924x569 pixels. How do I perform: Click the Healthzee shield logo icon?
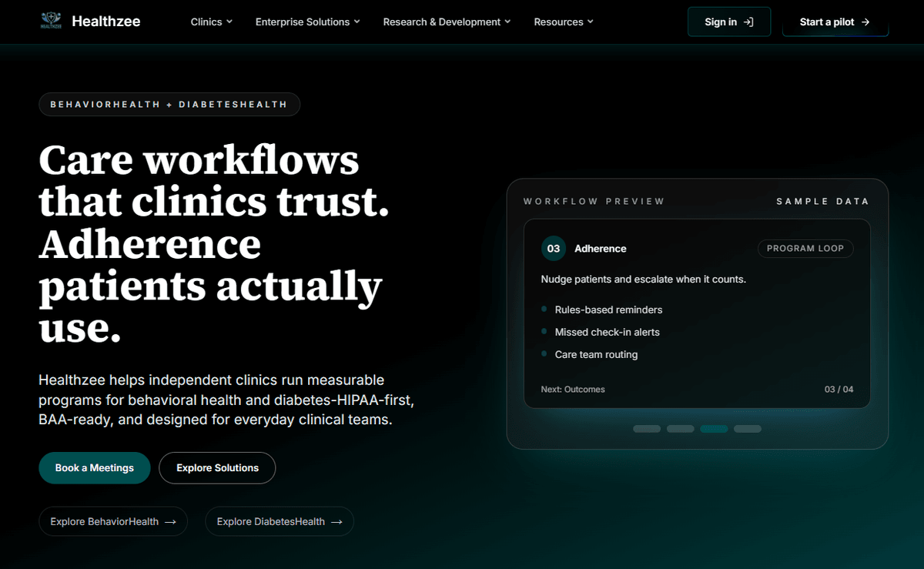point(51,22)
